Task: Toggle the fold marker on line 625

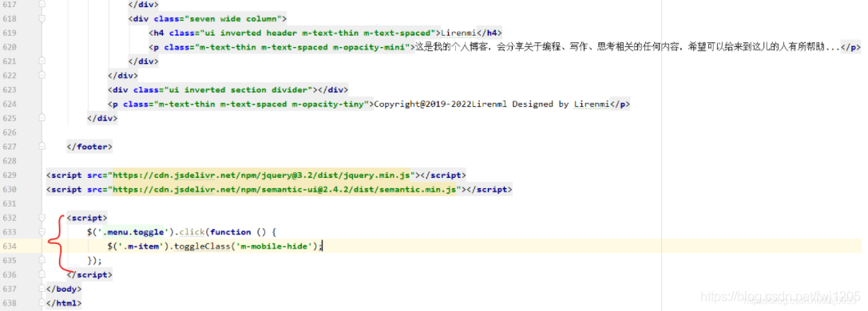Action: pos(42,118)
